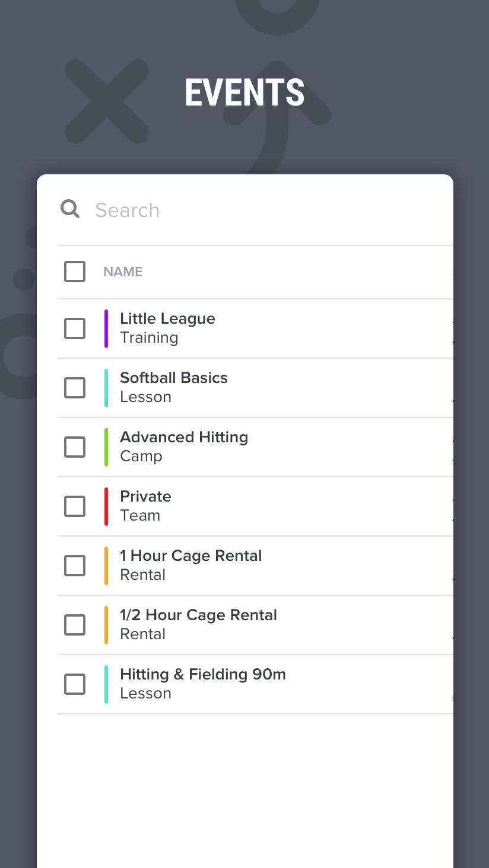Click the red color bar for Private
This screenshot has width=489, height=868.
106,506
